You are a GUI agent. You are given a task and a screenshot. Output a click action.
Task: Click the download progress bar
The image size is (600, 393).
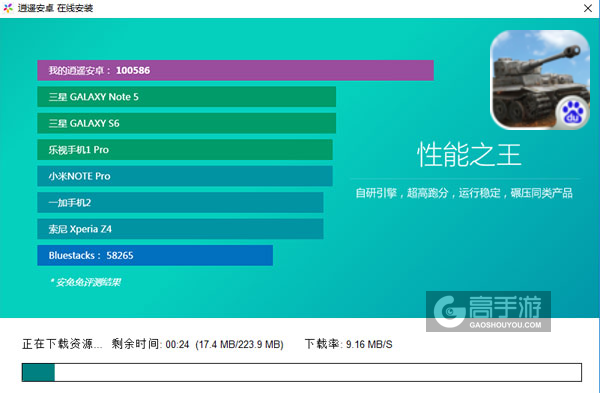click(x=302, y=372)
